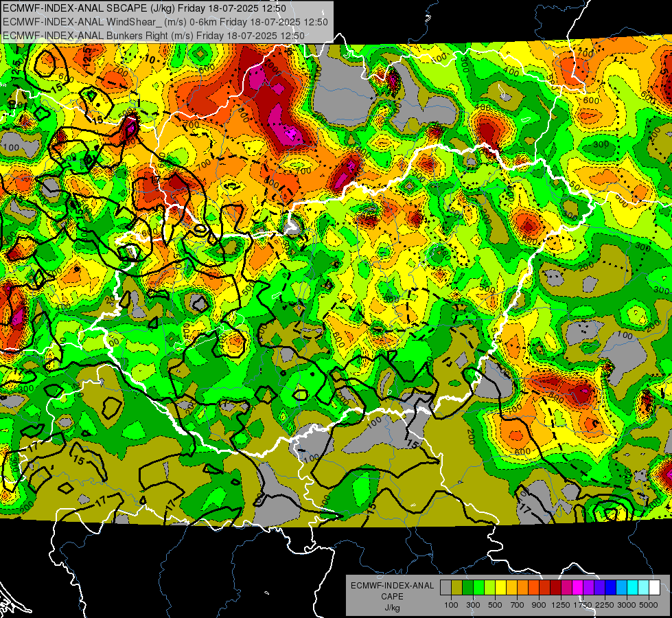Click the legend J/kg unit label

point(392,608)
